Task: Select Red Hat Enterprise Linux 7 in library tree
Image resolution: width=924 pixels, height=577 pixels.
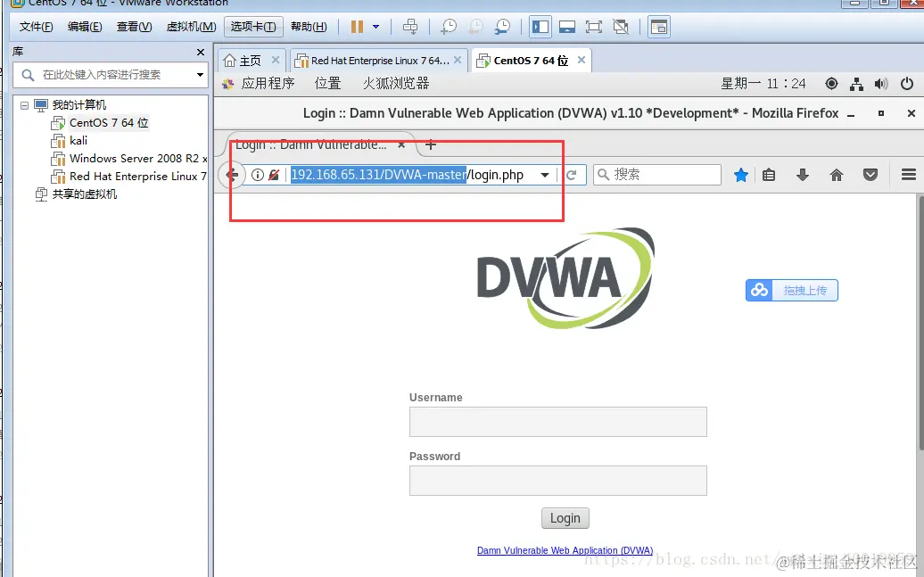Action: (138, 177)
